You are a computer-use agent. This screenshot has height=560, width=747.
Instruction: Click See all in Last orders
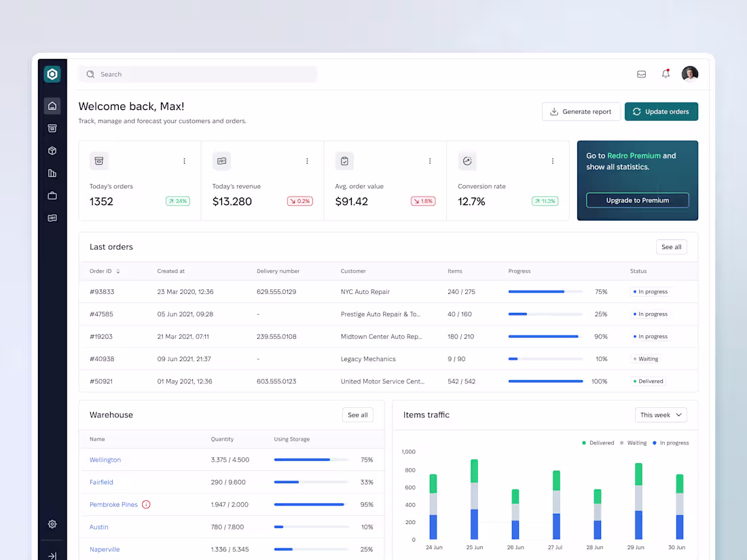pyautogui.click(x=671, y=246)
